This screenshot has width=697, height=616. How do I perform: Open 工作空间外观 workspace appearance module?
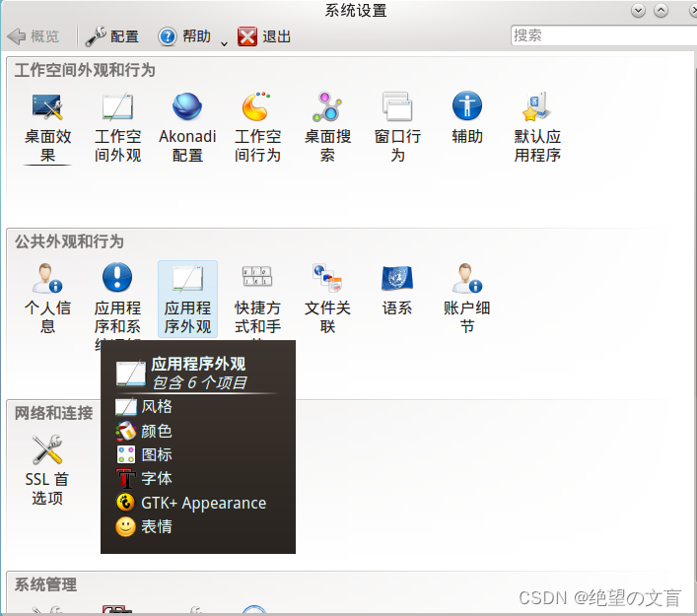click(x=117, y=127)
